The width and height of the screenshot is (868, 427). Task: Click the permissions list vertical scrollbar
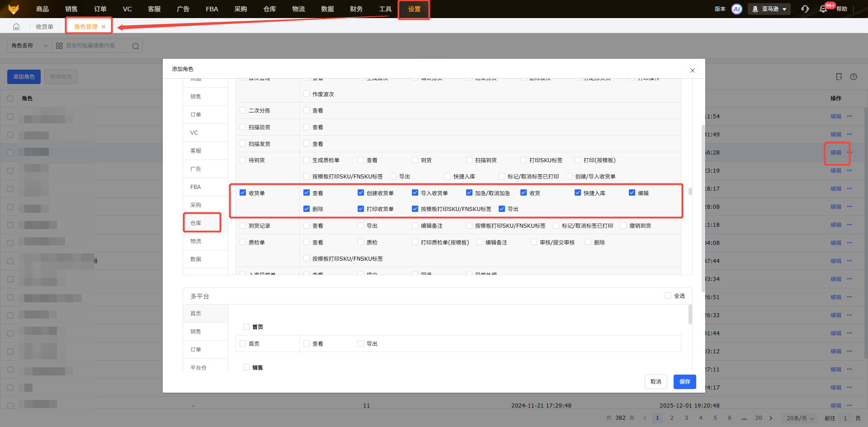click(x=690, y=192)
